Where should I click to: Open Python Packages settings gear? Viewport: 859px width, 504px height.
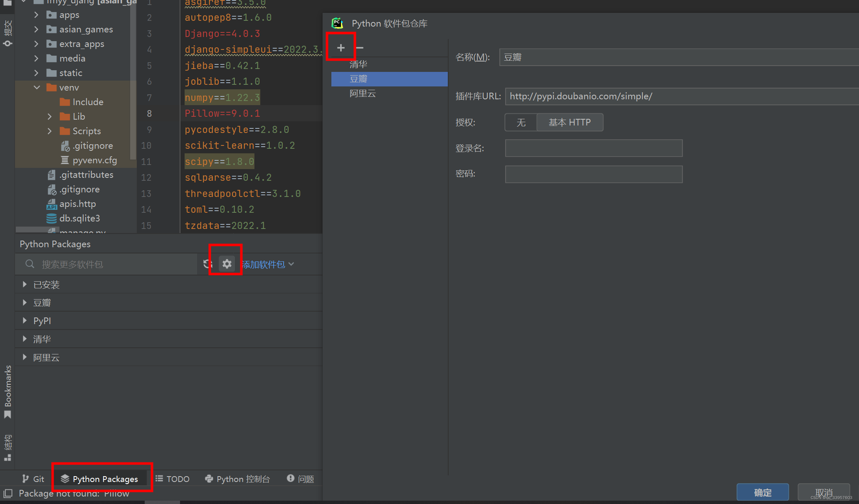point(227,264)
